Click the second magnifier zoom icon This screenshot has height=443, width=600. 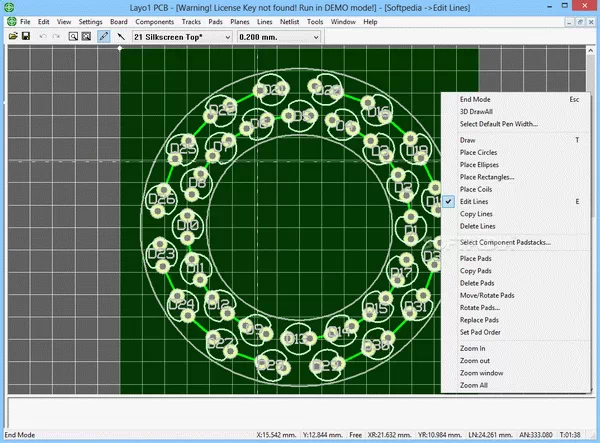click(x=86, y=36)
